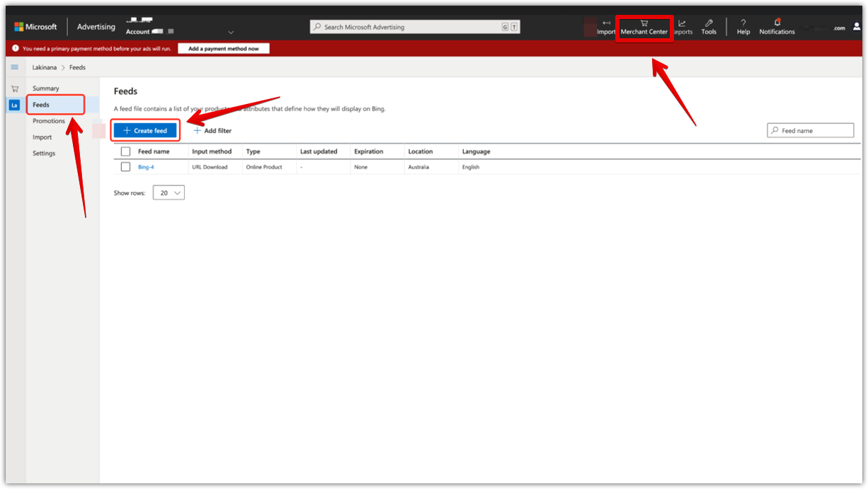This screenshot has width=868, height=489.
Task: Expand the account selector chevron
Action: [x=231, y=32]
